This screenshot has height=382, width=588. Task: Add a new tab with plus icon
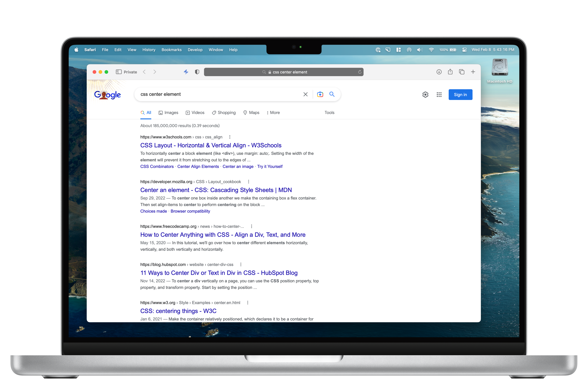click(473, 72)
